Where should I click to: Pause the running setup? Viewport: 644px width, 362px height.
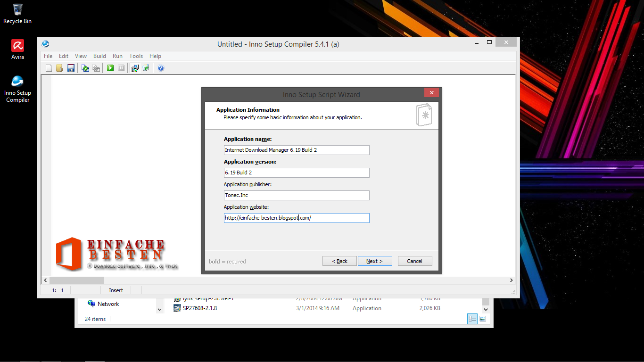pyautogui.click(x=121, y=68)
